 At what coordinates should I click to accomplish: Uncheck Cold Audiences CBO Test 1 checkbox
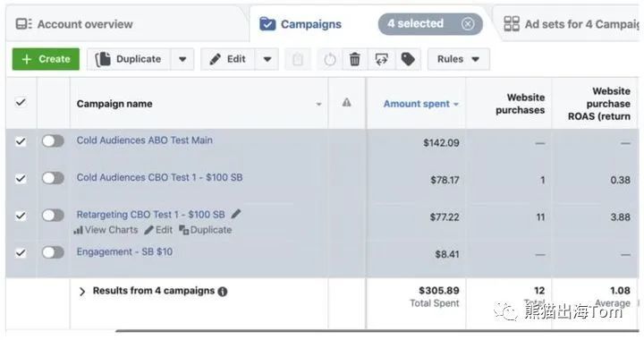click(21, 178)
